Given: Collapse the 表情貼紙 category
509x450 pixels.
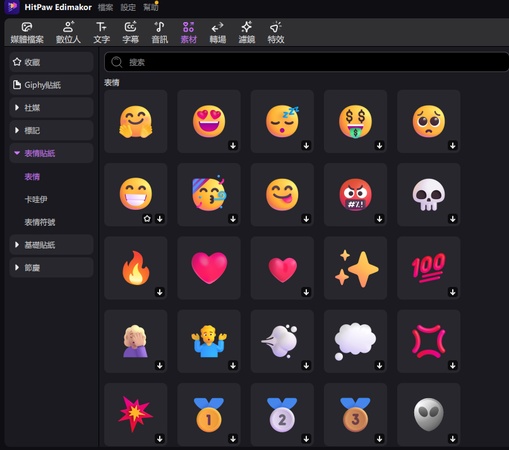Looking at the screenshot, I should [x=51, y=153].
